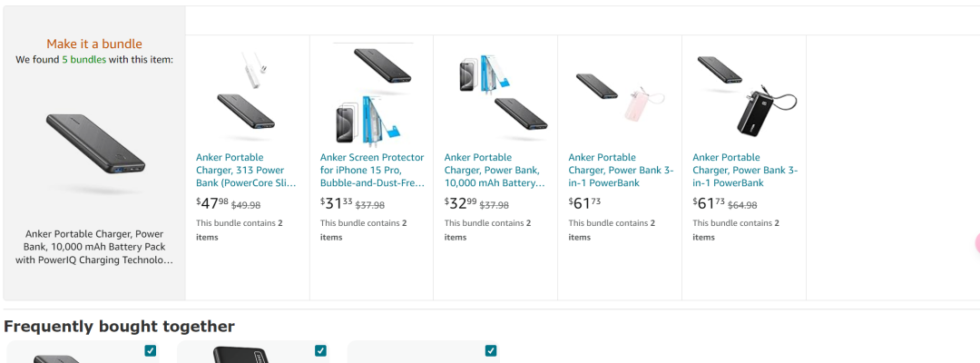Click the pink circular icon at right edge
Image resolution: width=980 pixels, height=363 pixels.
click(x=976, y=244)
